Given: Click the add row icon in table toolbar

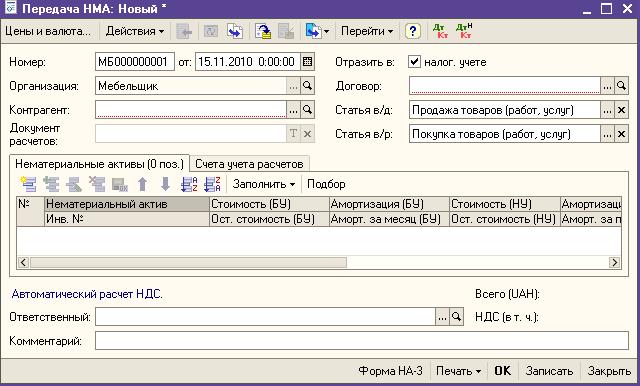Looking at the screenshot, I should (28, 184).
